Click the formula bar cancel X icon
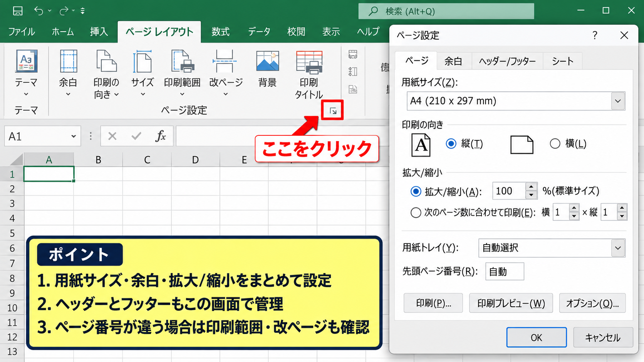Screen dimensions: 644x362 [x=112, y=136]
